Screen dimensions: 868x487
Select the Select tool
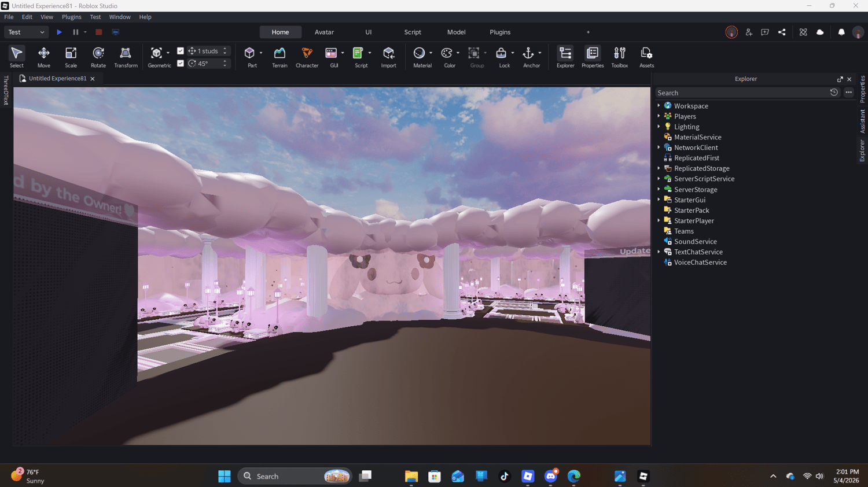16,57
